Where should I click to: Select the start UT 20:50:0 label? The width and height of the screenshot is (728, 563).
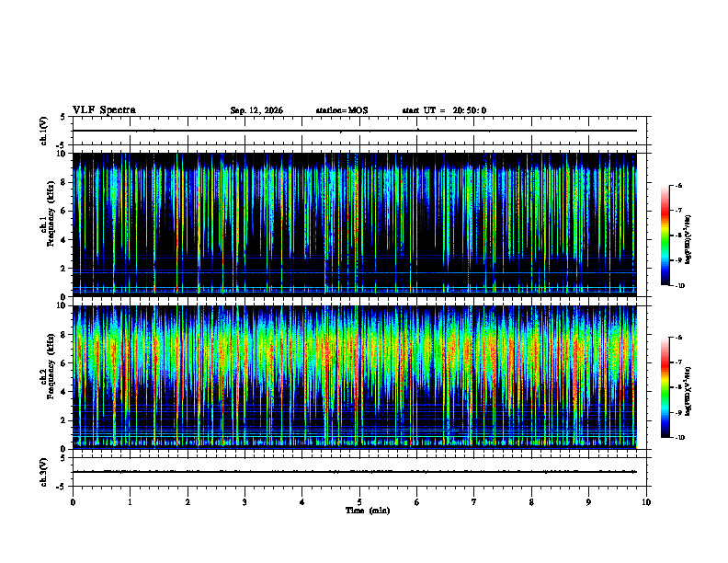pyautogui.click(x=444, y=110)
